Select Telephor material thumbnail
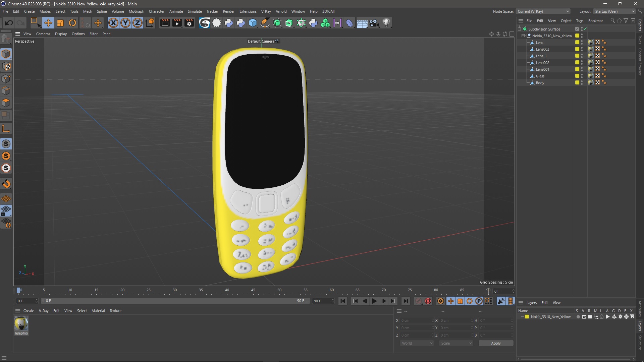This screenshot has width=644, height=362. click(21, 323)
